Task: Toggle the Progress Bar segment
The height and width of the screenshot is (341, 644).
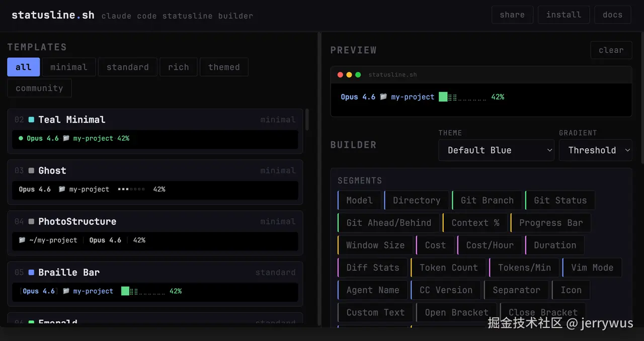Action: tap(551, 223)
